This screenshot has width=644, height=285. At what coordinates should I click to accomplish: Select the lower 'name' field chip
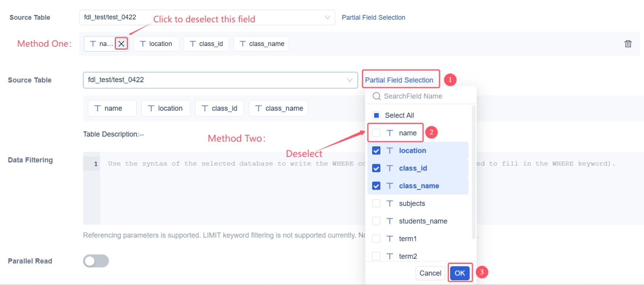coord(112,108)
